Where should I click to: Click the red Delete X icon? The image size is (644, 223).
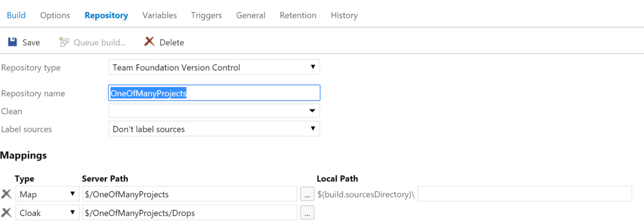tap(149, 41)
